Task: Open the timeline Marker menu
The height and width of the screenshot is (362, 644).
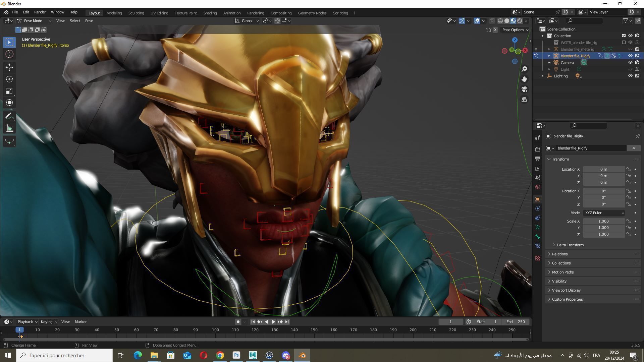Action: point(80,322)
